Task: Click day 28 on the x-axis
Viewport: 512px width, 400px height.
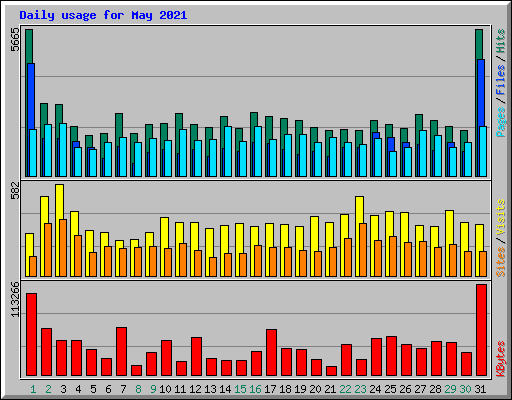Action: click(435, 389)
